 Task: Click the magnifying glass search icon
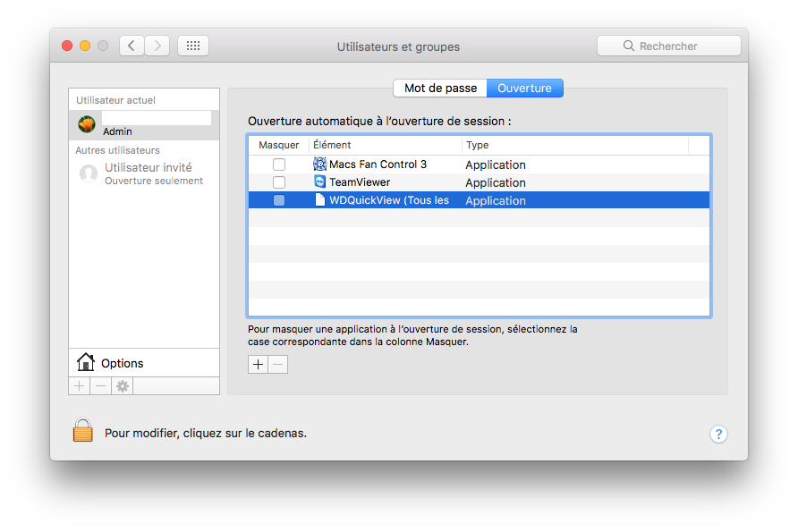629,46
